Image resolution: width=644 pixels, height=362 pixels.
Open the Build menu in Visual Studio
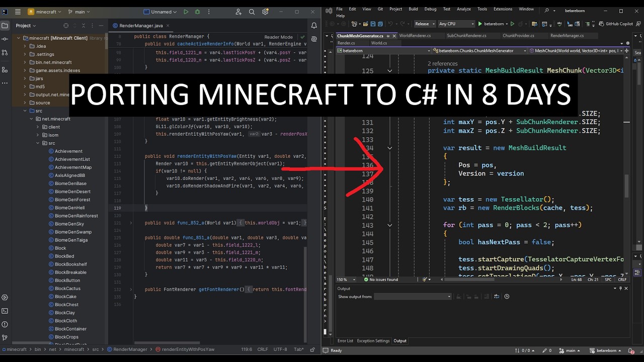tap(413, 9)
